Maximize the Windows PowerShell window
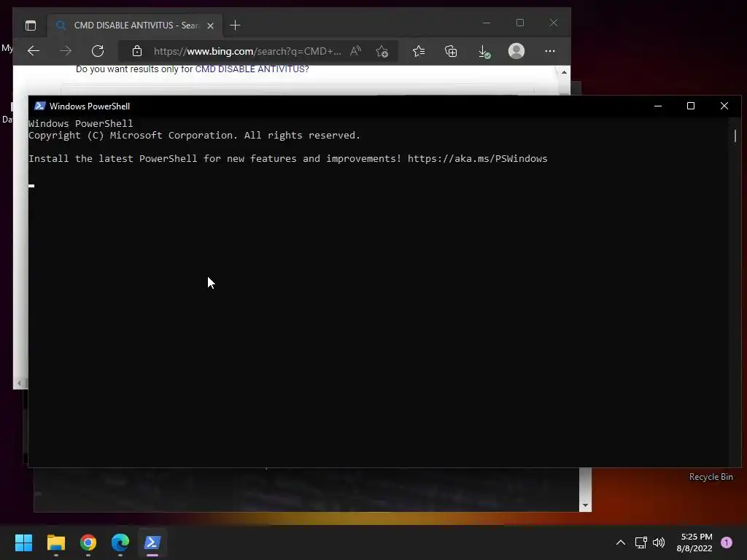The height and width of the screenshot is (560, 747). (691, 106)
